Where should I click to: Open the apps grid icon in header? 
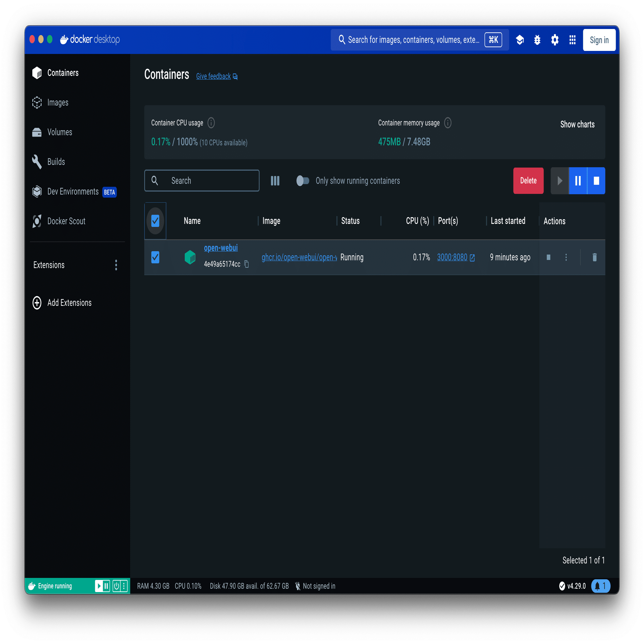pos(572,40)
